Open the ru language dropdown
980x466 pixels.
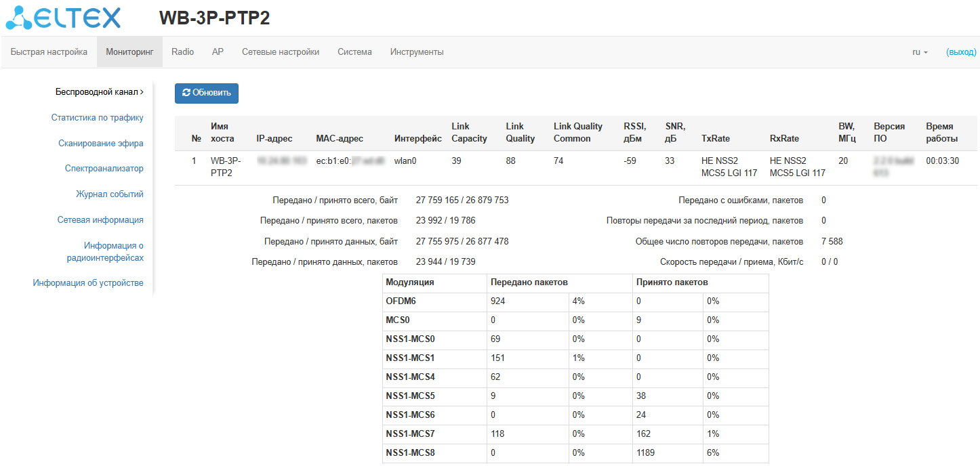click(x=920, y=52)
